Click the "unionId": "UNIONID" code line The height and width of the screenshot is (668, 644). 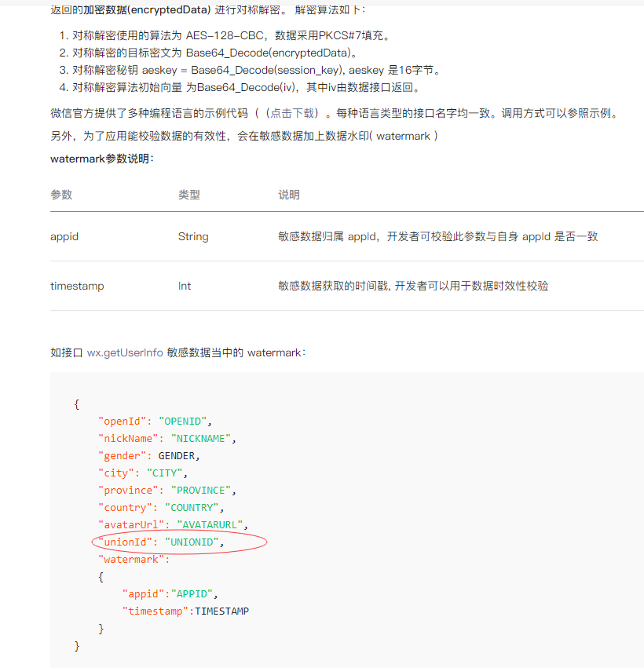(161, 542)
